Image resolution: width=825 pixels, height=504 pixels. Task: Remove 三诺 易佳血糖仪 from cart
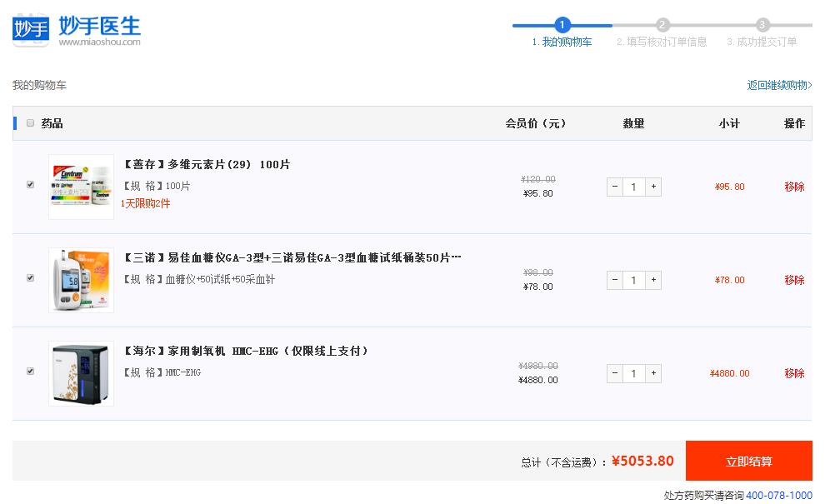794,280
